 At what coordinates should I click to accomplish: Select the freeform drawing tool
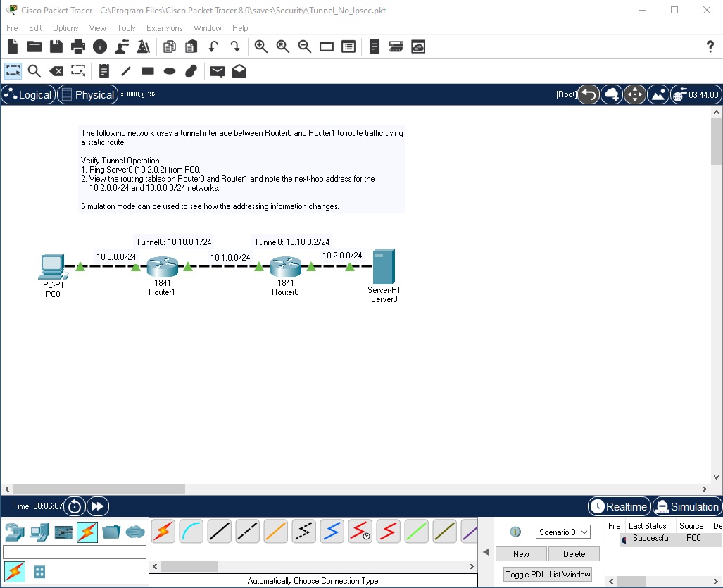[x=191, y=71]
